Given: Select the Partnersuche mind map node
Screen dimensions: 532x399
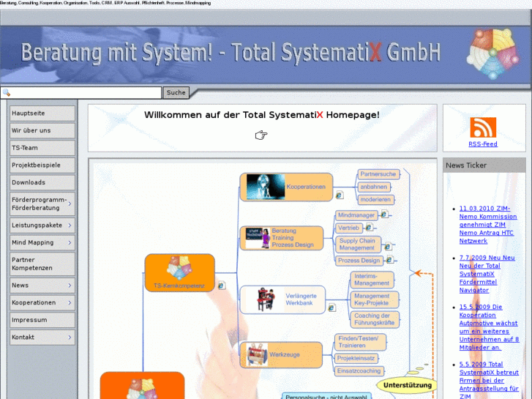Looking at the screenshot, I should [x=378, y=174].
